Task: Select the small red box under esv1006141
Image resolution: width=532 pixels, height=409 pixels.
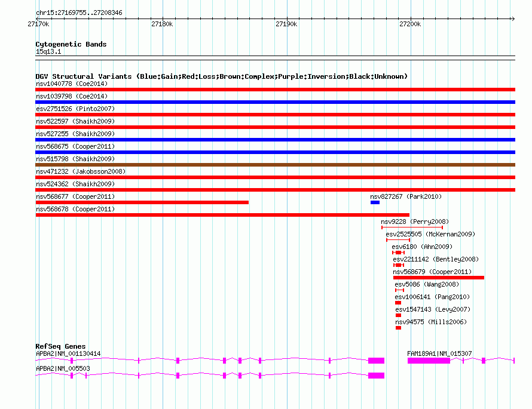Action: coord(398,303)
